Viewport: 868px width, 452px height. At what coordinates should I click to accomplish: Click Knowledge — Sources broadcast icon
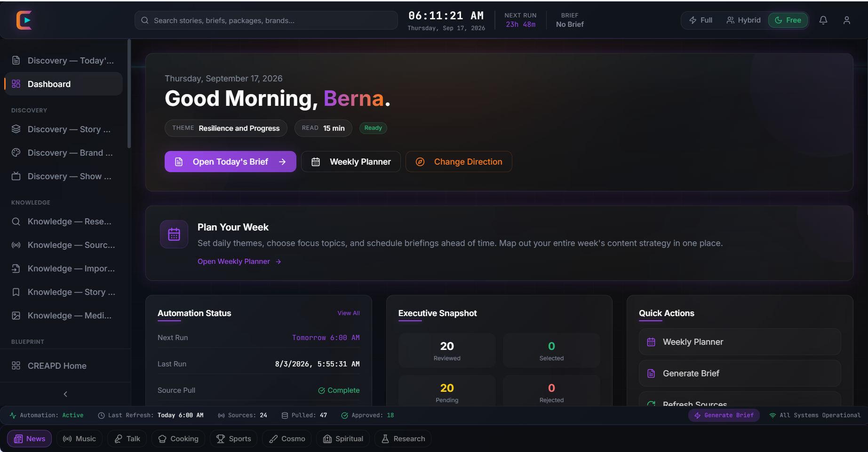pos(16,245)
